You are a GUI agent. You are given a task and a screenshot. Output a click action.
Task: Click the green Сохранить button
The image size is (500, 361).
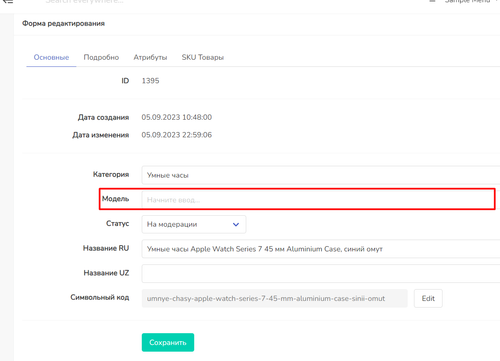pyautogui.click(x=168, y=342)
